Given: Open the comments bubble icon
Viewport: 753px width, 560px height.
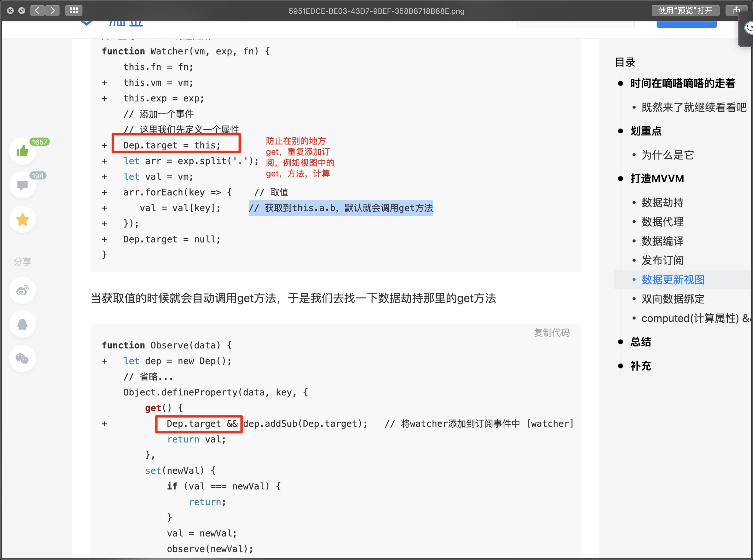Looking at the screenshot, I should pyautogui.click(x=22, y=185).
